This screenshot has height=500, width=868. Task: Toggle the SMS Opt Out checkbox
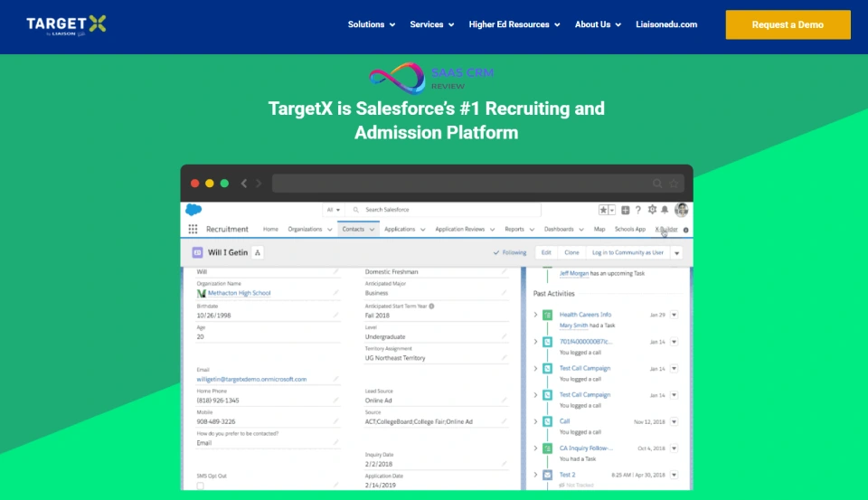(201, 486)
